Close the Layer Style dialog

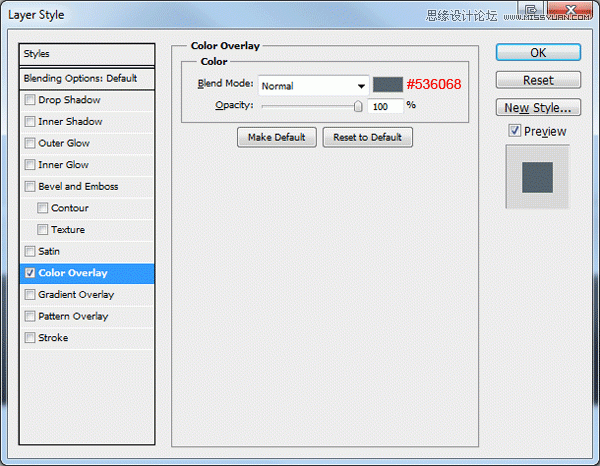pos(571,10)
